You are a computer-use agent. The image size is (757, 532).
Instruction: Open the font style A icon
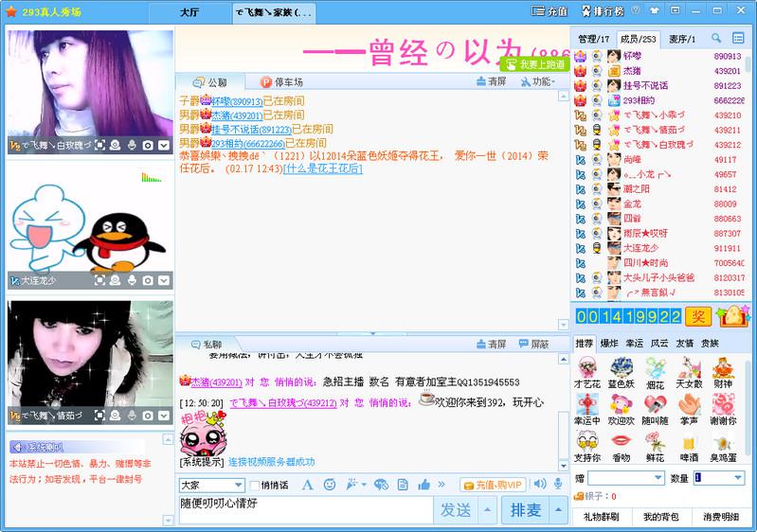tap(307, 485)
